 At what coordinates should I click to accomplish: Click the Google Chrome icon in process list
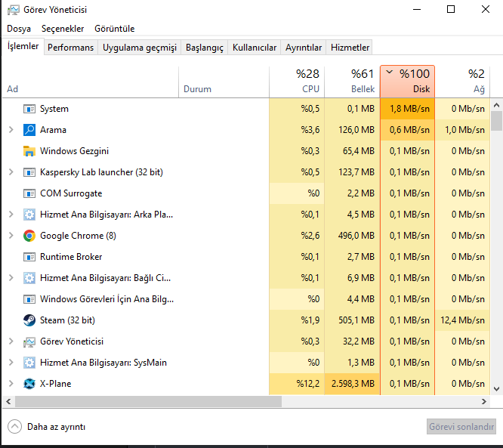coord(29,236)
